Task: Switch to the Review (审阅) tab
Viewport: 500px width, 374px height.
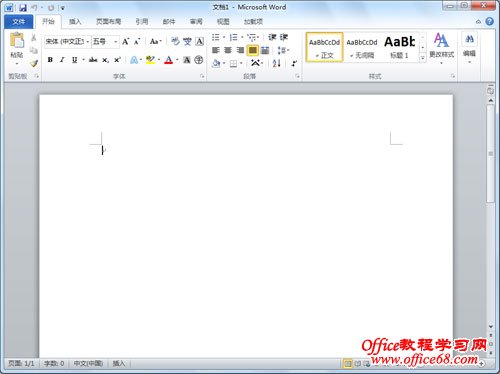Action: [x=196, y=22]
